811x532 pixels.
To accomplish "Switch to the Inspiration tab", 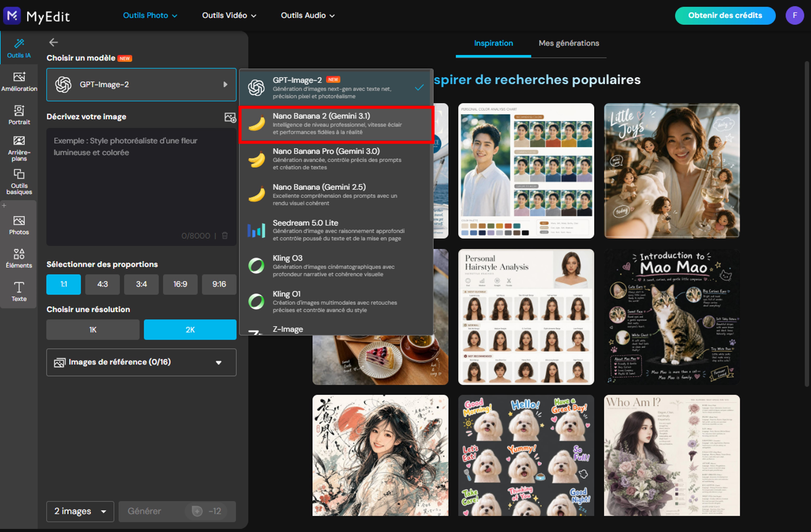I will click(493, 43).
